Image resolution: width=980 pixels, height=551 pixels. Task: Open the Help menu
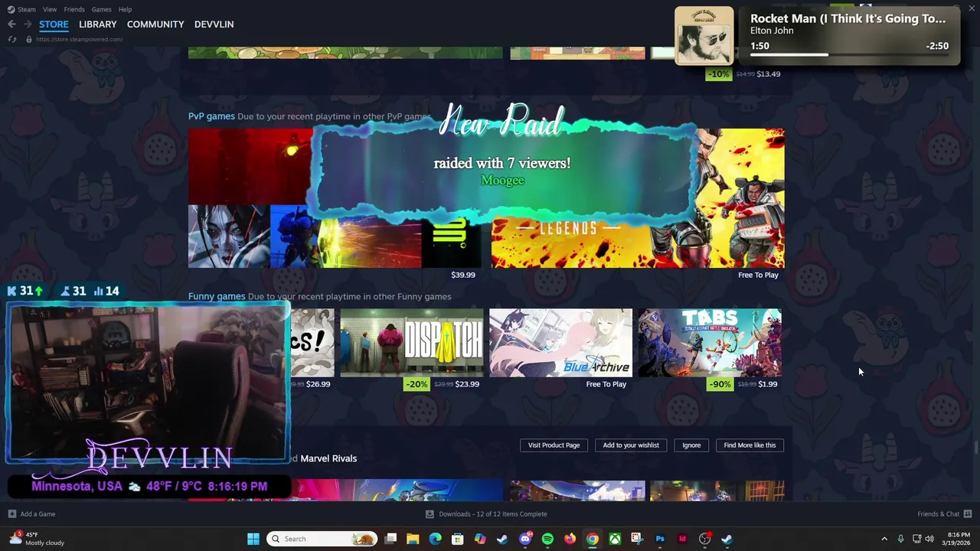(125, 9)
